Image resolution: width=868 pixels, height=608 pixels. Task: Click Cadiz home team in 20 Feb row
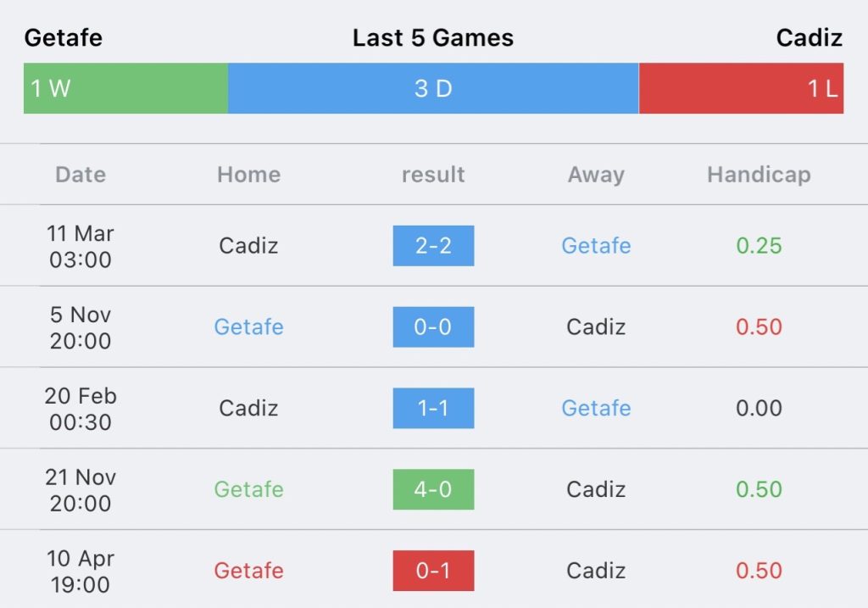[x=248, y=408]
